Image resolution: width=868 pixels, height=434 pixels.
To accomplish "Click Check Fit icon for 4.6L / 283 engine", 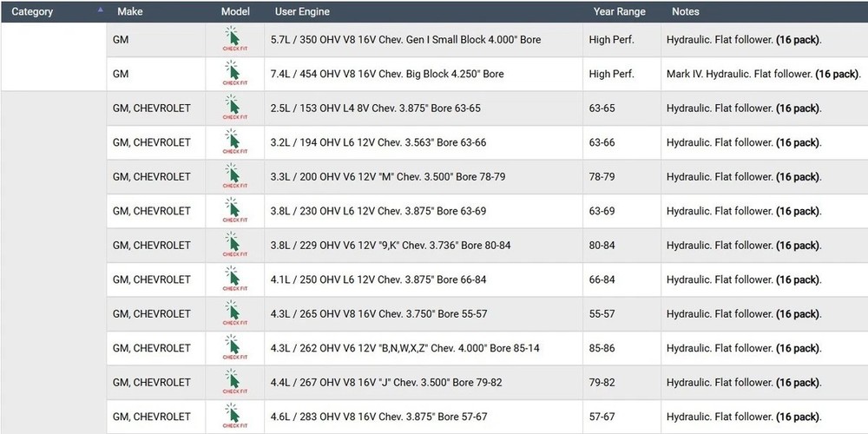I will pos(232,416).
